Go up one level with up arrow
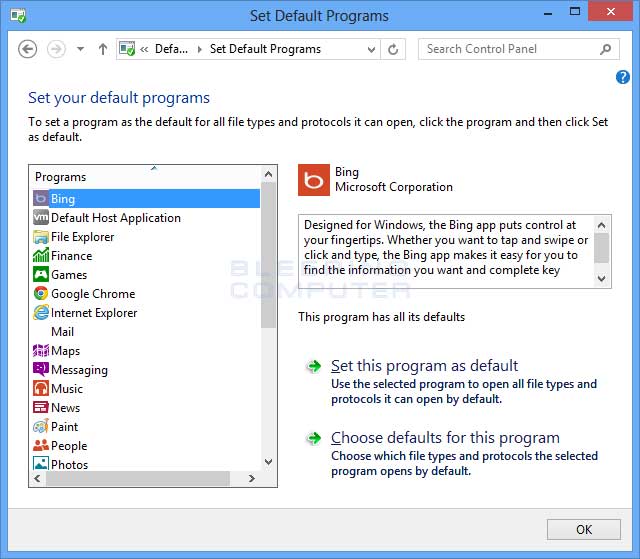The image size is (640, 559). (x=103, y=49)
